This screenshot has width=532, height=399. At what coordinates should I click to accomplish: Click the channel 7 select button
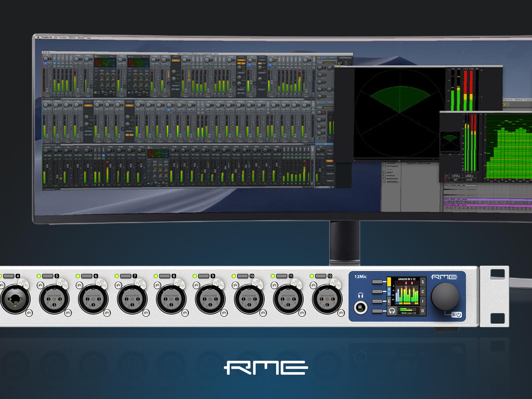click(x=126, y=276)
